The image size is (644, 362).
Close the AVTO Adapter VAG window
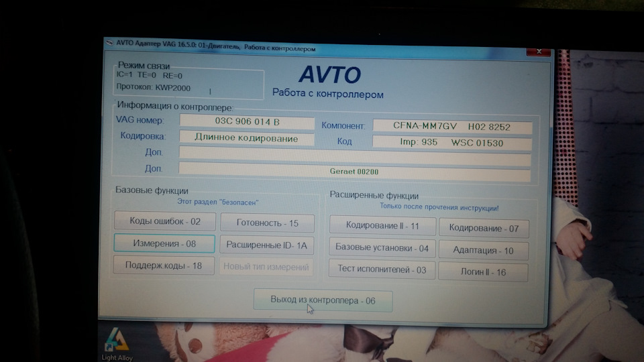point(539,52)
